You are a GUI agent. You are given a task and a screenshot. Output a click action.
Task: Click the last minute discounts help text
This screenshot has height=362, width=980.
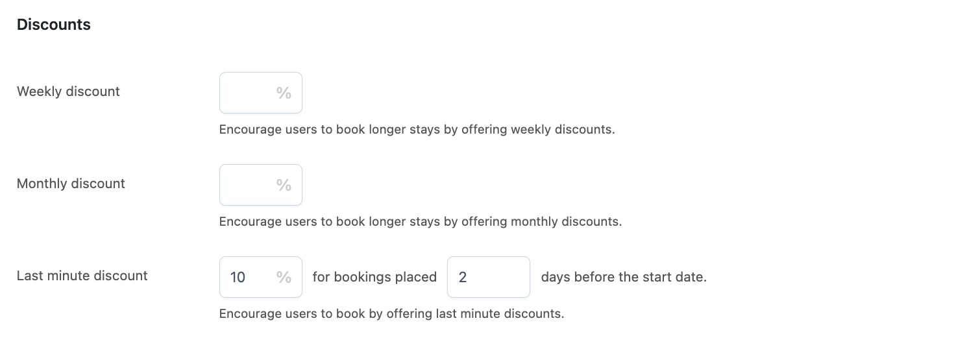(391, 313)
